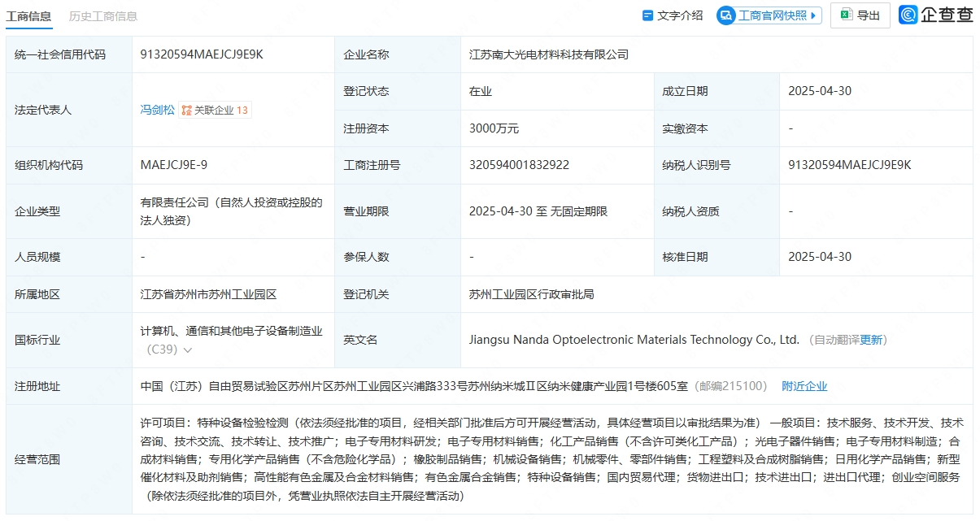Click the 企查查 logo
980x521 pixels.
935,15
